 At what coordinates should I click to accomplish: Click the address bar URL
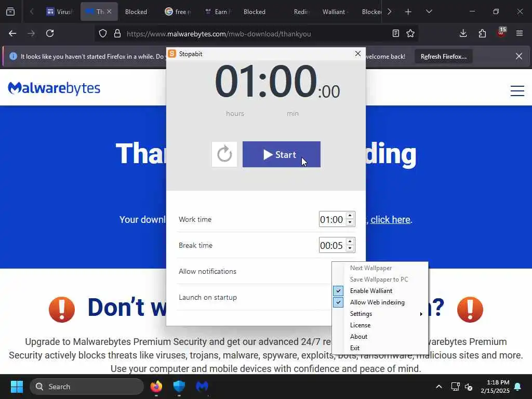(219, 34)
